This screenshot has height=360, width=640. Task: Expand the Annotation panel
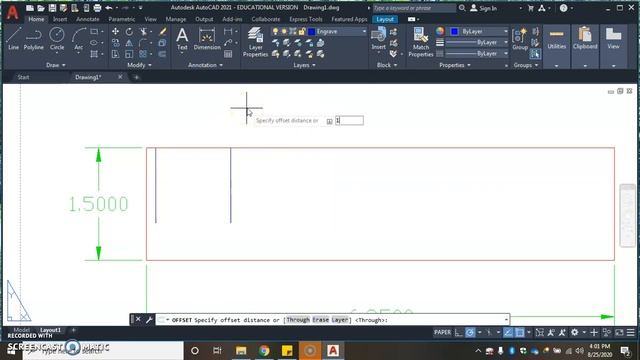205,65
